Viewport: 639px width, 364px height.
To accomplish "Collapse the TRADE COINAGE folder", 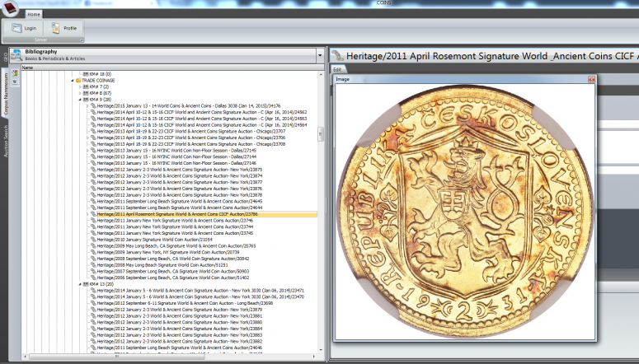I will (73, 81).
